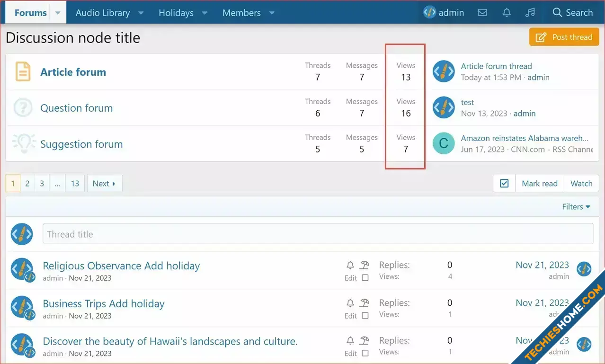Open the Audio Library tab
This screenshot has width=605, height=364.
(x=103, y=13)
